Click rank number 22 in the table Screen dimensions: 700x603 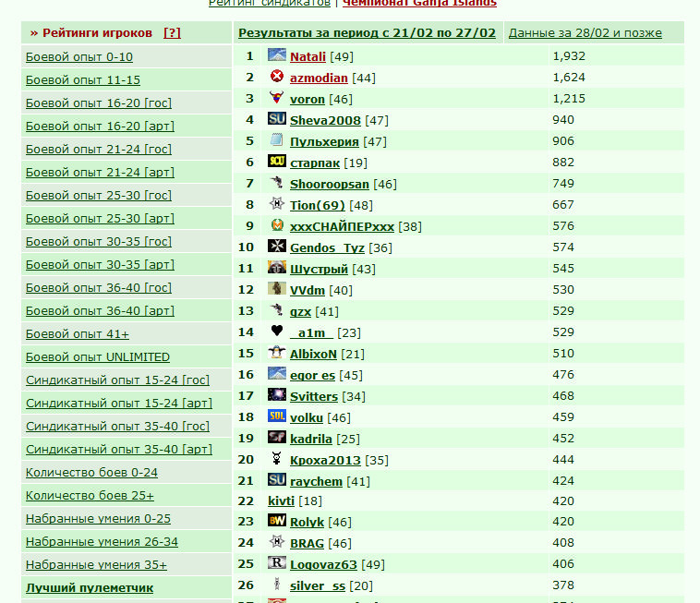246,501
